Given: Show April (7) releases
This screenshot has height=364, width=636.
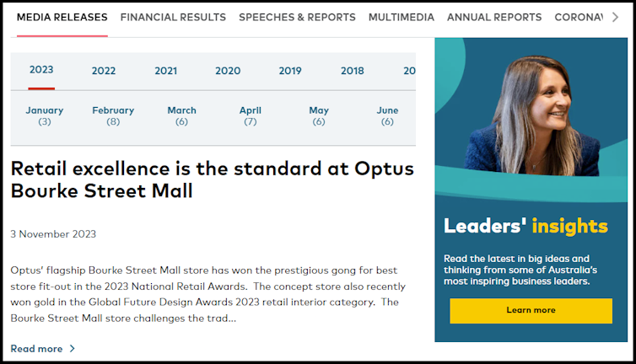Looking at the screenshot, I should 251,116.
